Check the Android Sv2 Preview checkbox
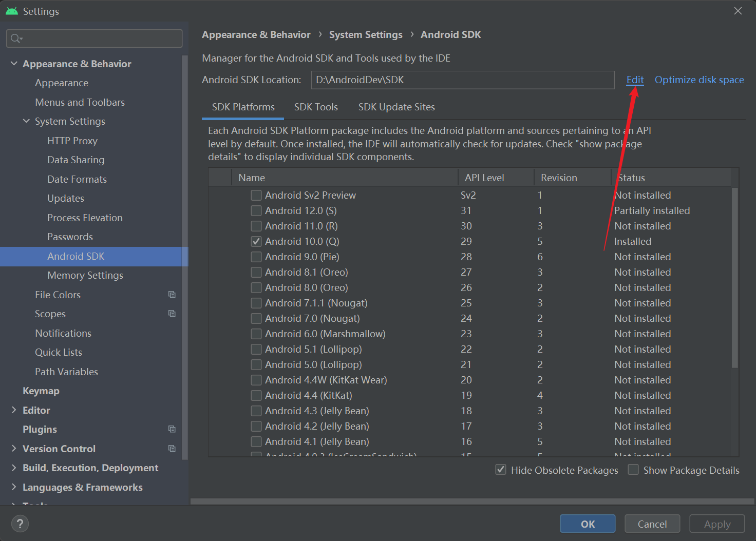This screenshot has width=756, height=541. click(256, 195)
